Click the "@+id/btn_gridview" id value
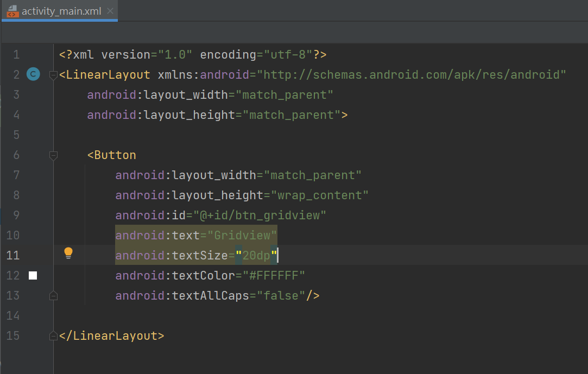Viewport: 588px width, 374px height. pyautogui.click(x=256, y=215)
